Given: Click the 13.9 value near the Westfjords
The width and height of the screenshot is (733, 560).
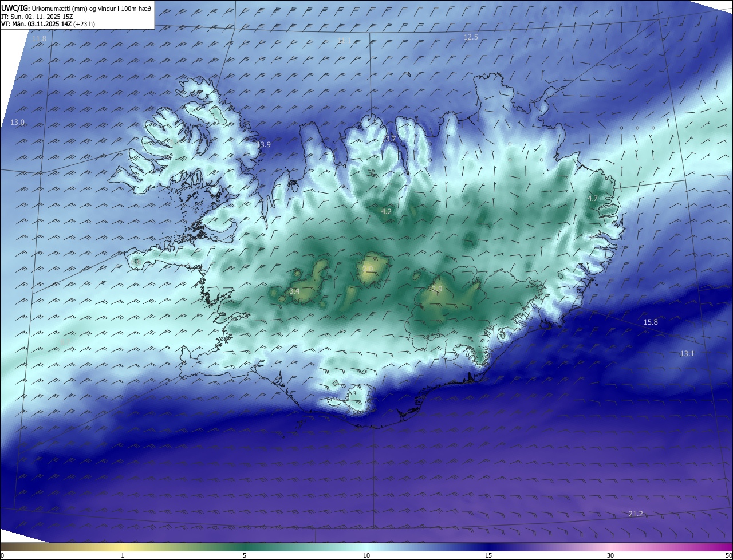Looking at the screenshot, I should (x=263, y=145).
